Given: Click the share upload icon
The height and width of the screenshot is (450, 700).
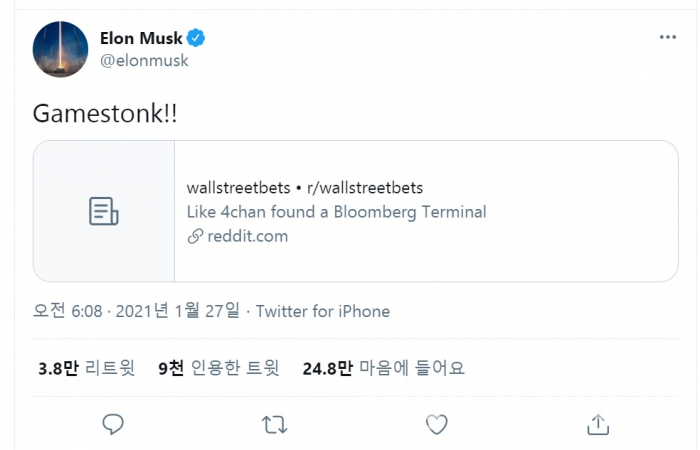Looking at the screenshot, I should pyautogui.click(x=597, y=424).
